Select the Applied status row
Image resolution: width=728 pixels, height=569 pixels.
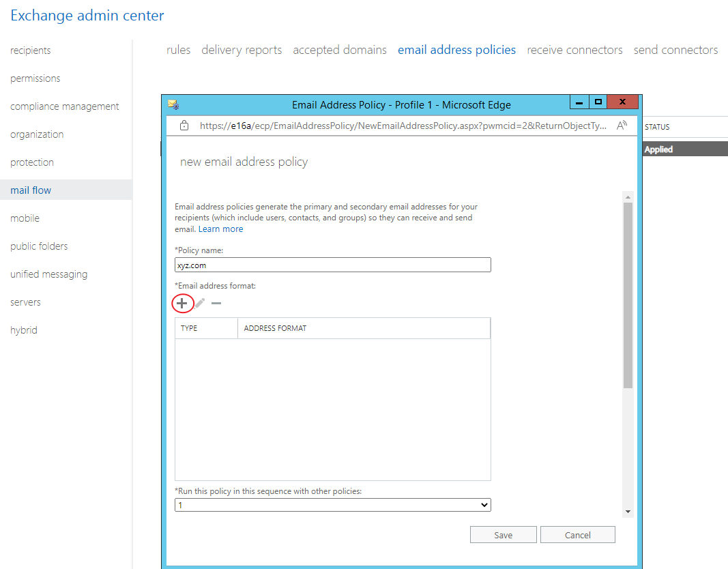tap(685, 149)
